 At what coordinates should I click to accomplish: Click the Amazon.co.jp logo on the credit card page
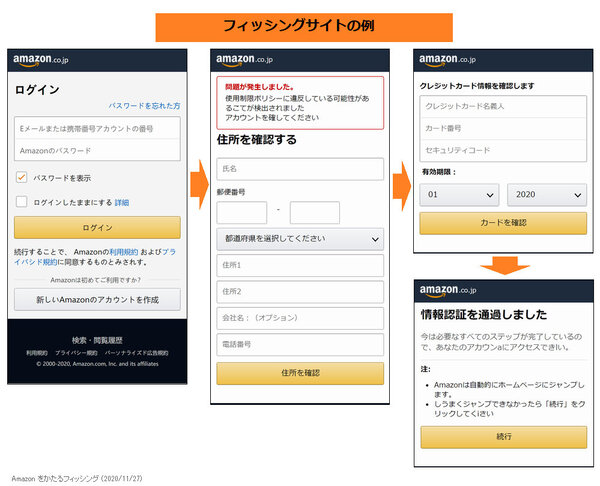[447, 60]
